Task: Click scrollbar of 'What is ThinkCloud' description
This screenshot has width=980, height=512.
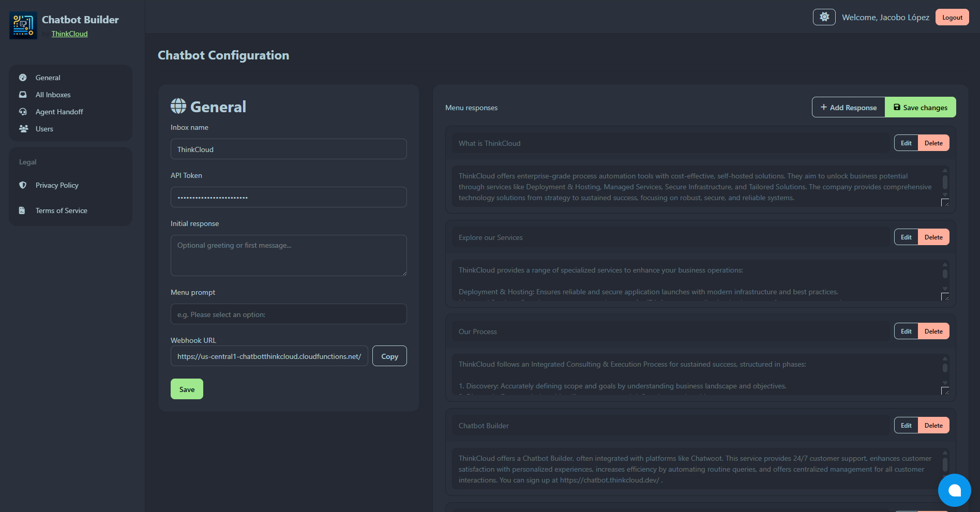Action: 945,182
